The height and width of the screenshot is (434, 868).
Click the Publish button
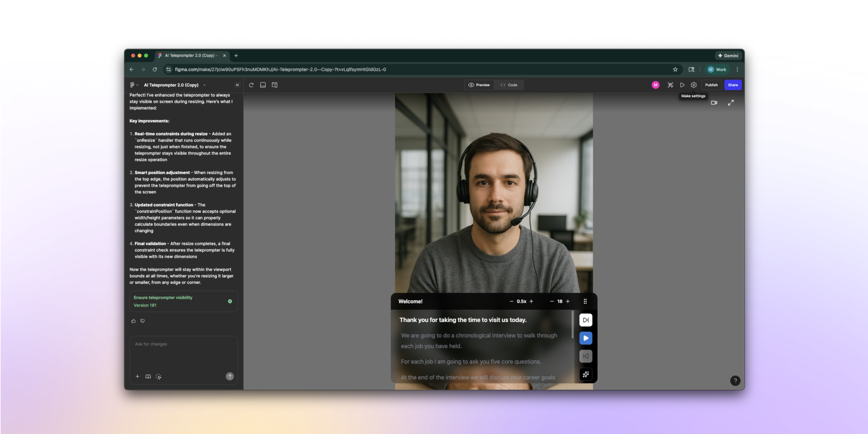click(711, 85)
